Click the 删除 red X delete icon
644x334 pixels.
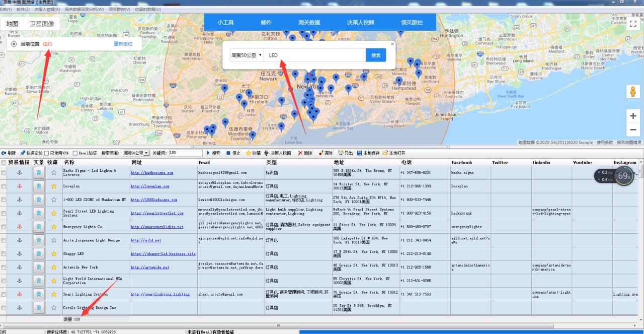click(300, 153)
